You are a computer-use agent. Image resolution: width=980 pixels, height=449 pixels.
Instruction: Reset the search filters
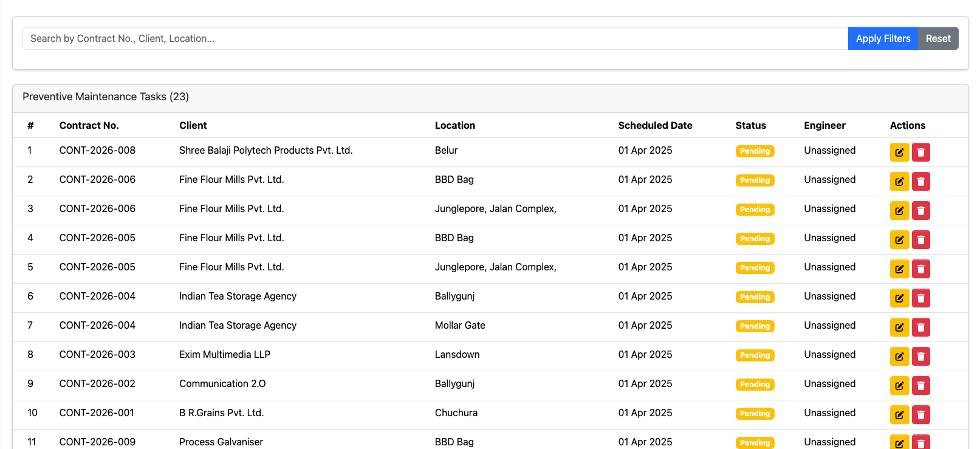(x=937, y=38)
